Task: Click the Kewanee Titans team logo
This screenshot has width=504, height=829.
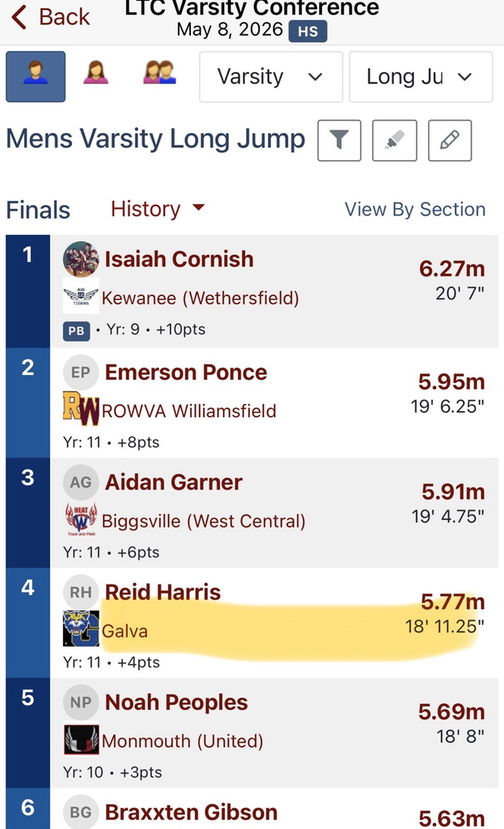Action: (81, 296)
